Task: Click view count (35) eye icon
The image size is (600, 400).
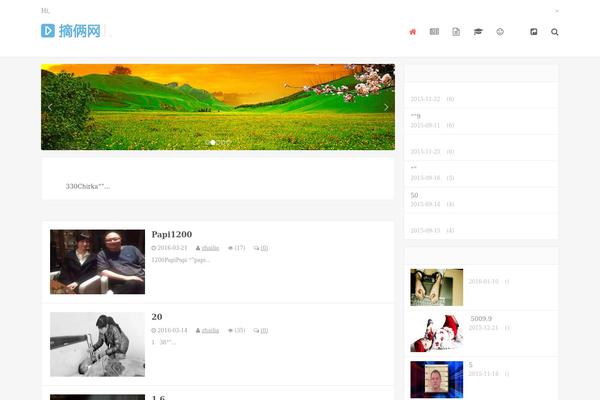Action: (x=230, y=330)
